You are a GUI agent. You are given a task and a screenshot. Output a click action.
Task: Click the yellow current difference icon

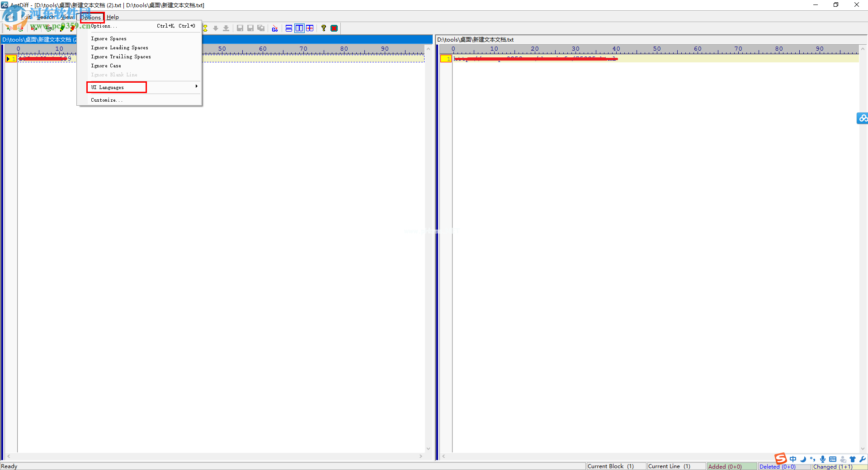pyautogui.click(x=205, y=28)
